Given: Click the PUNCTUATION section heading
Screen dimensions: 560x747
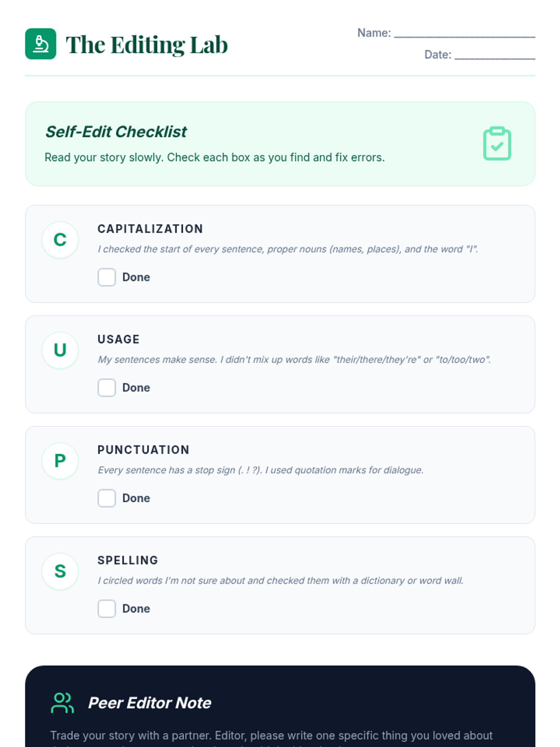Looking at the screenshot, I should coord(143,450).
